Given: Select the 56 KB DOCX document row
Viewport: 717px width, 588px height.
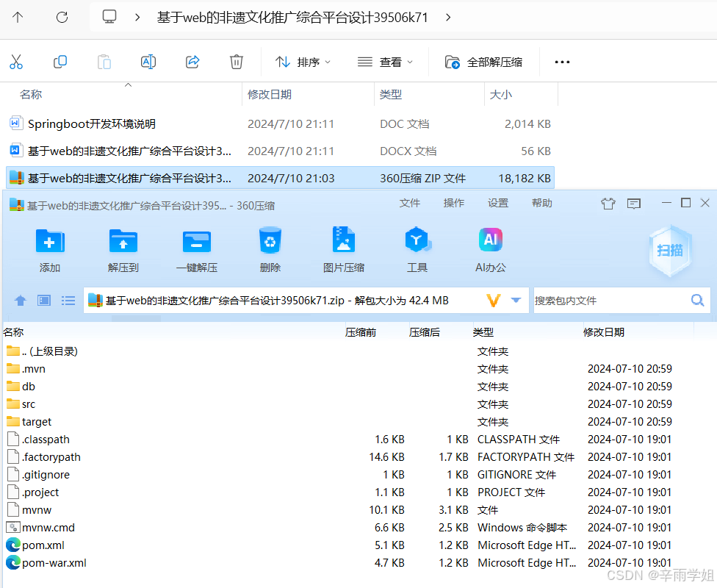Looking at the screenshot, I should point(280,151).
